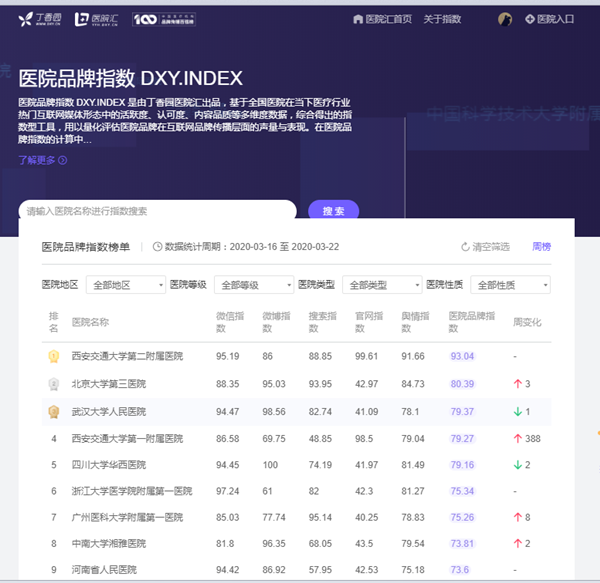Click the up arrow in 北京大学第三医院 row
The image size is (600, 583).
(x=518, y=384)
